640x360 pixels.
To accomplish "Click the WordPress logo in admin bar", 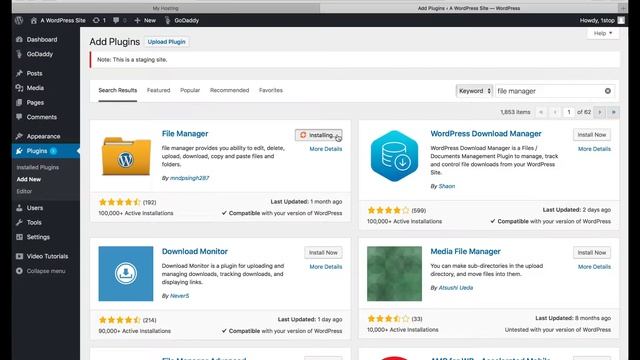I will tap(19, 20).
